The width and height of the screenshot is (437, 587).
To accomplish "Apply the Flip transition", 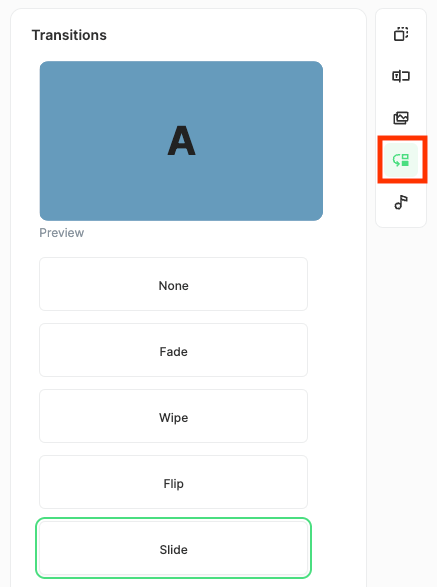I will pyautogui.click(x=173, y=482).
